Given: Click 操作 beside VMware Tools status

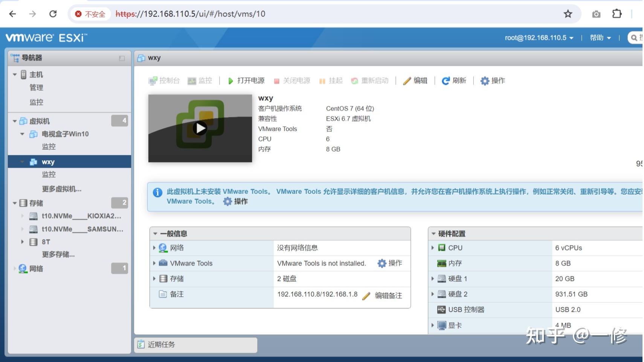Looking at the screenshot, I should pyautogui.click(x=390, y=263).
